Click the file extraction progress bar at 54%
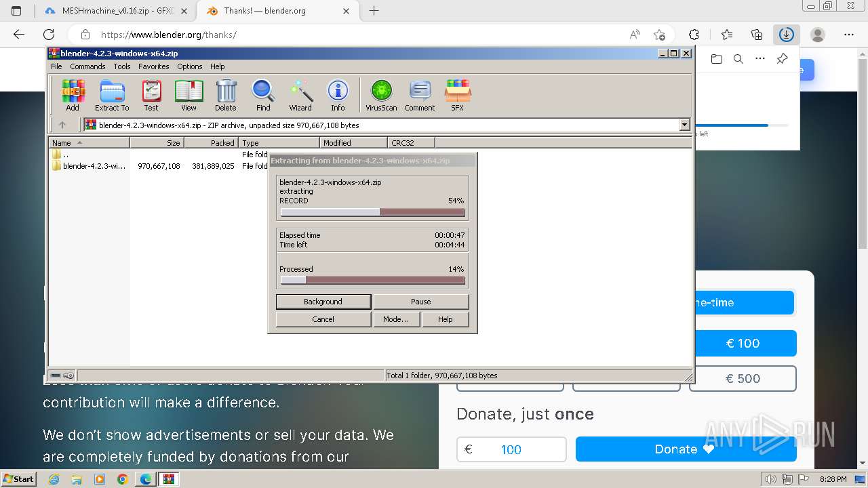The width and height of the screenshot is (868, 488). pos(372,212)
